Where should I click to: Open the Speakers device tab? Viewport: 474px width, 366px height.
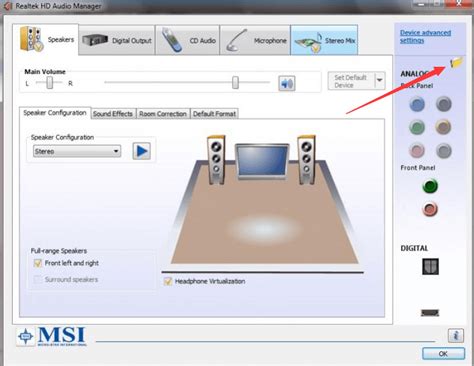point(46,39)
